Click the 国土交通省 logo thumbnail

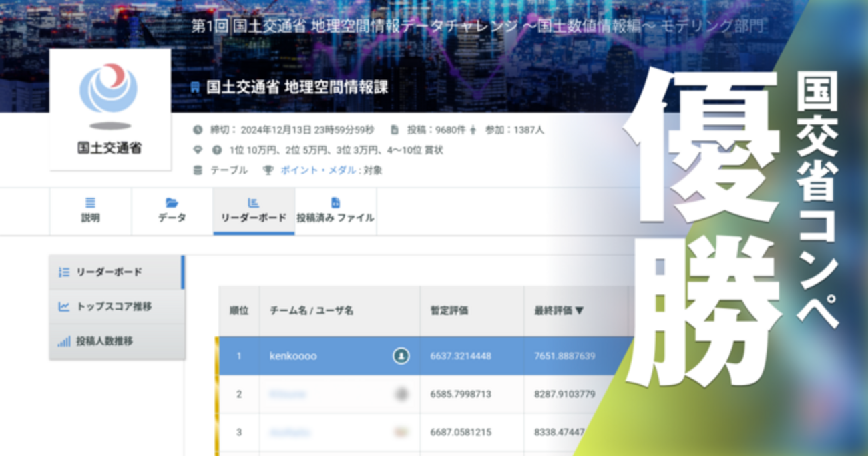pos(110,109)
